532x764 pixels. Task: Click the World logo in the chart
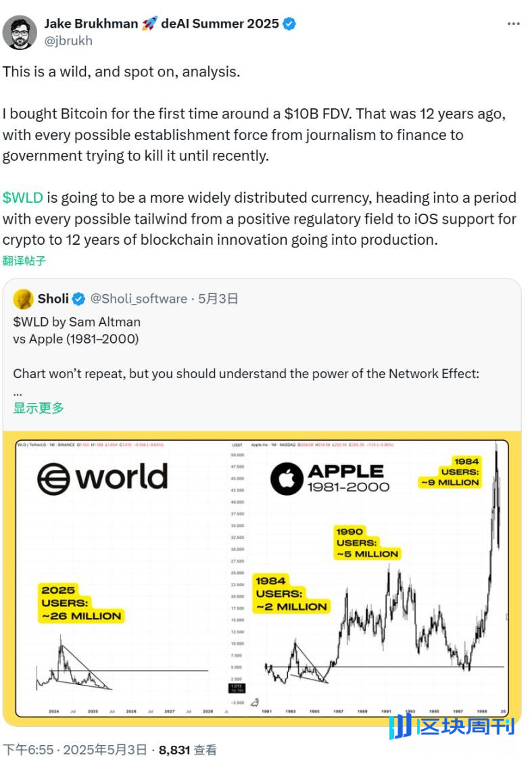[x=102, y=477]
